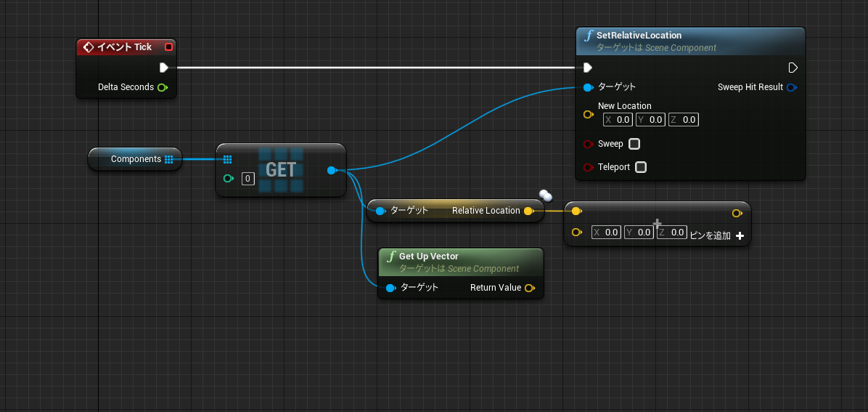Click the Components array output pin
Viewport: 868px width, 412px height.
(169, 159)
